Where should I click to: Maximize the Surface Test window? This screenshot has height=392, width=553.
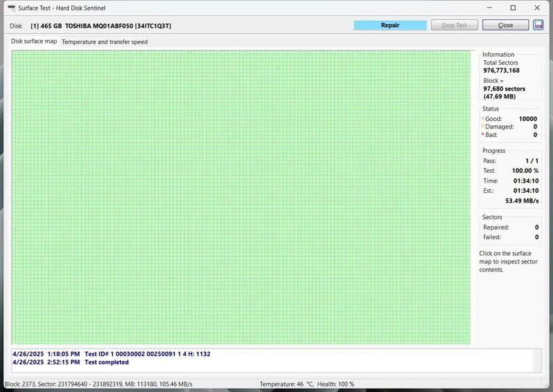click(x=513, y=8)
